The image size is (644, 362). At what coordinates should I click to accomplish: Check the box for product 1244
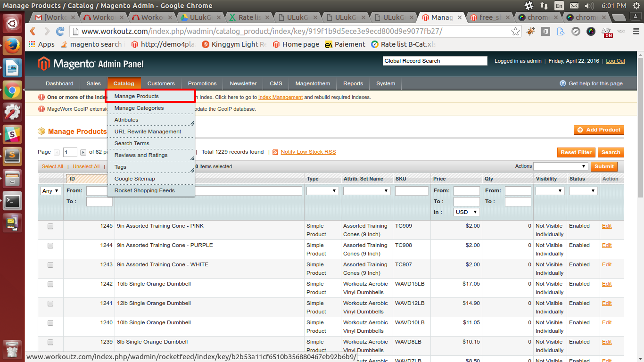pyautogui.click(x=50, y=246)
